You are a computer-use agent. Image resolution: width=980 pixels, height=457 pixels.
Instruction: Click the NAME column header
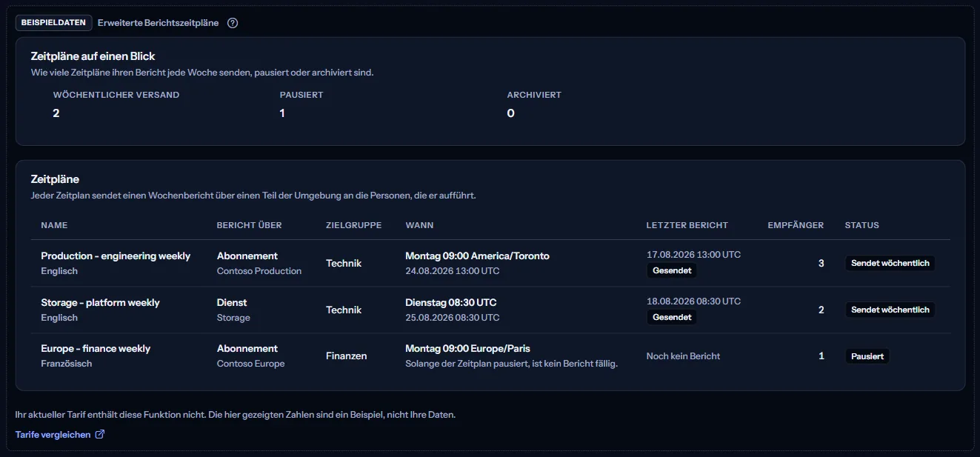[54, 225]
